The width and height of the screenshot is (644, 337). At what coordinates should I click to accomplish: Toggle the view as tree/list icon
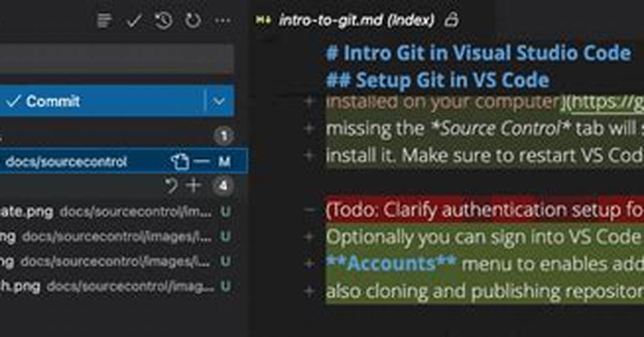click(x=105, y=21)
